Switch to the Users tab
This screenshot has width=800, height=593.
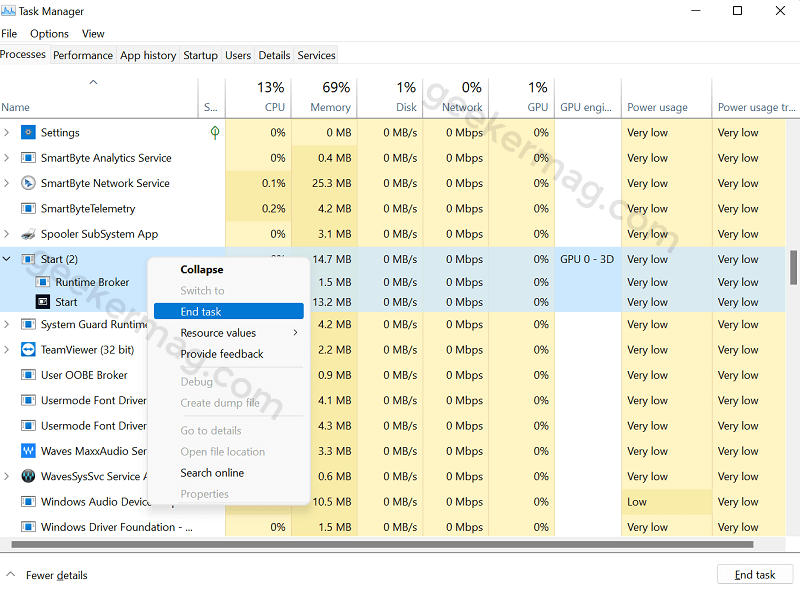238,55
